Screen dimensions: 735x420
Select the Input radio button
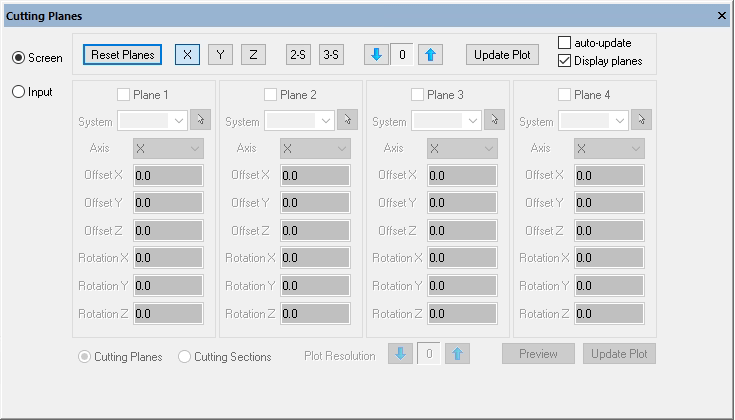[17, 92]
